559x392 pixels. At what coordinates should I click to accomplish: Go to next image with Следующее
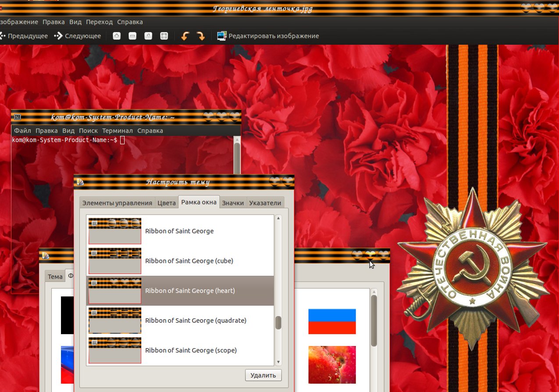[x=78, y=36]
